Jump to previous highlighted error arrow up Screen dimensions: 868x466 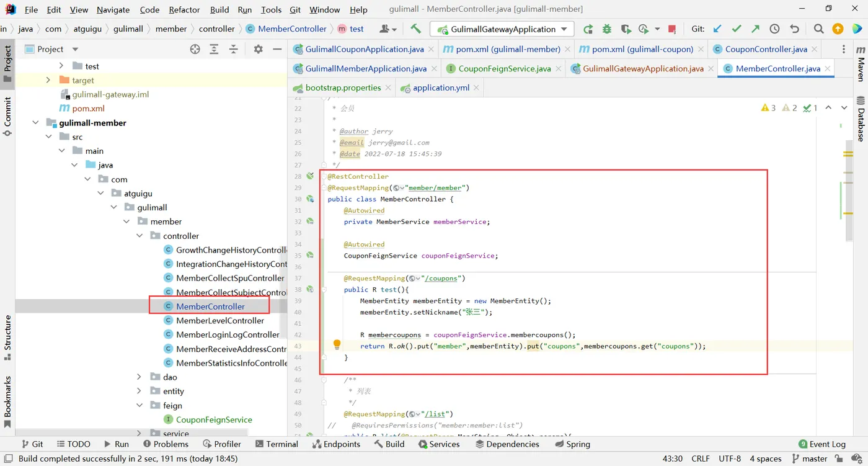[x=828, y=108]
